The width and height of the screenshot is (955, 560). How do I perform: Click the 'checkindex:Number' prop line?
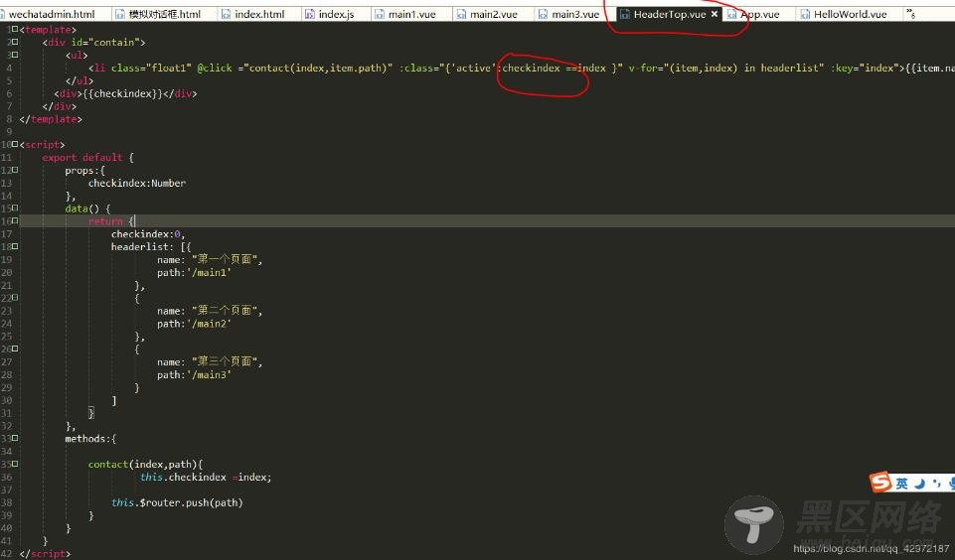(137, 183)
